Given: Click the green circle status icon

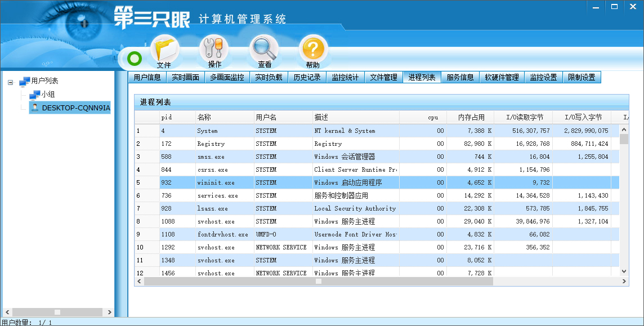Looking at the screenshot, I should (x=135, y=59).
